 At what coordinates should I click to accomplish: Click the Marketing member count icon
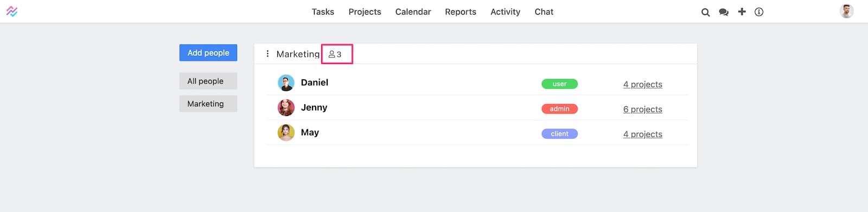tap(335, 54)
